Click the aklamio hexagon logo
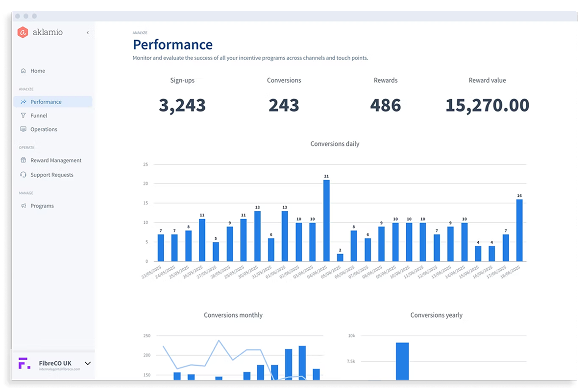588x392 pixels. (24, 32)
